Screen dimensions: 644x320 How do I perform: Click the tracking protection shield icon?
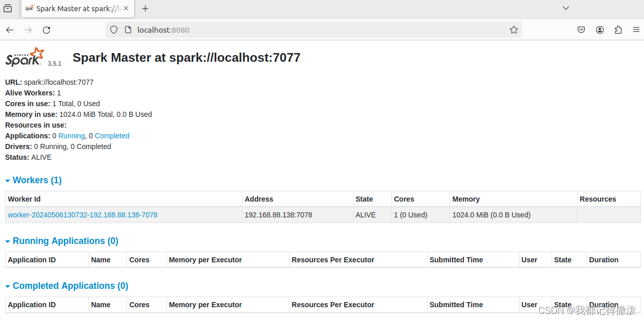click(x=113, y=30)
